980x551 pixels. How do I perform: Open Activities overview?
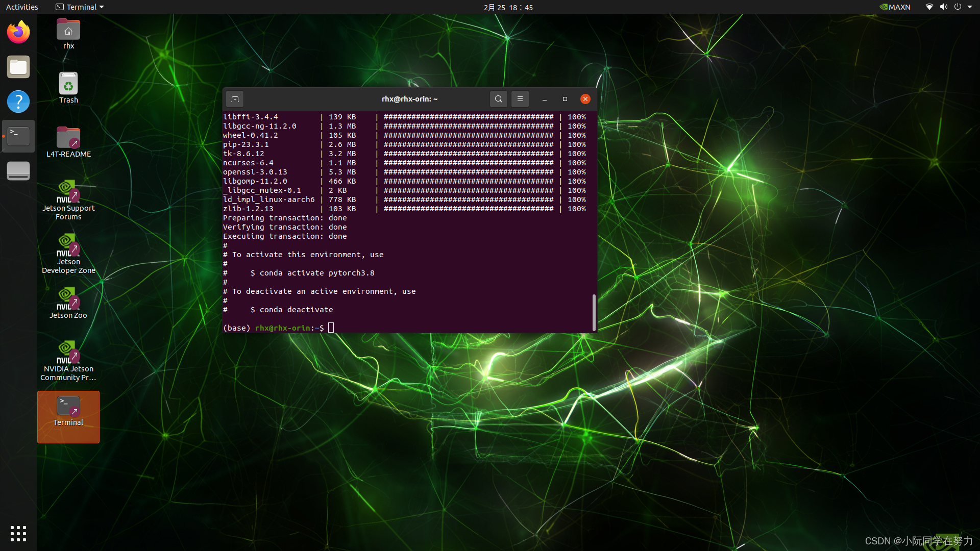pyautogui.click(x=22, y=7)
